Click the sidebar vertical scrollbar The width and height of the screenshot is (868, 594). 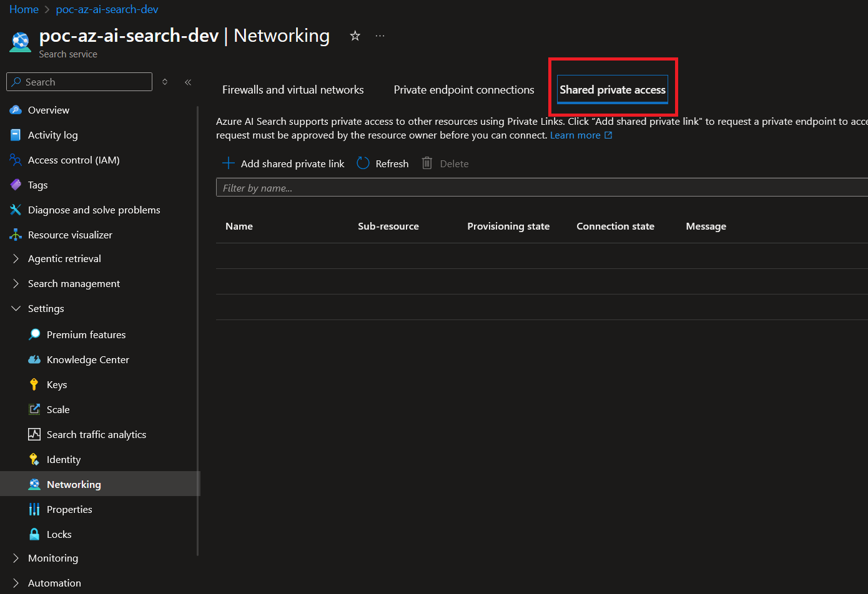(198, 331)
